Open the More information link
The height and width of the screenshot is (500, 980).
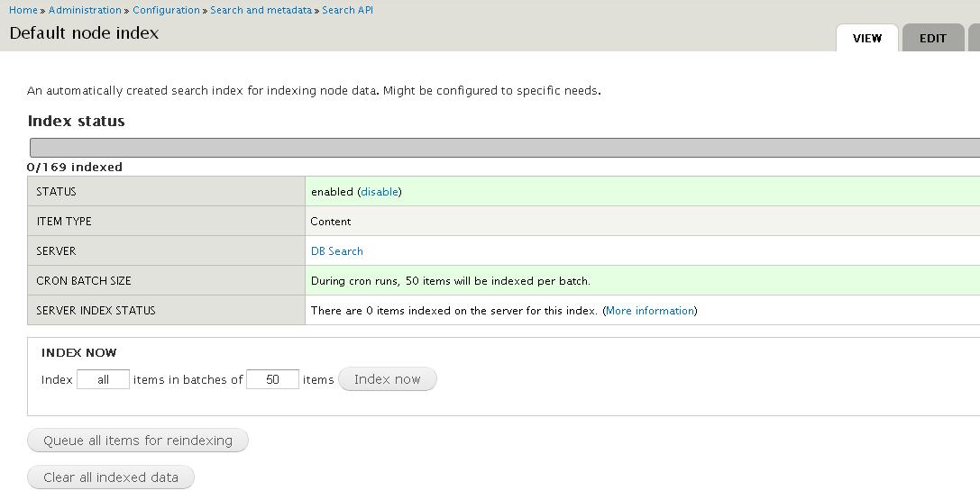click(x=650, y=310)
